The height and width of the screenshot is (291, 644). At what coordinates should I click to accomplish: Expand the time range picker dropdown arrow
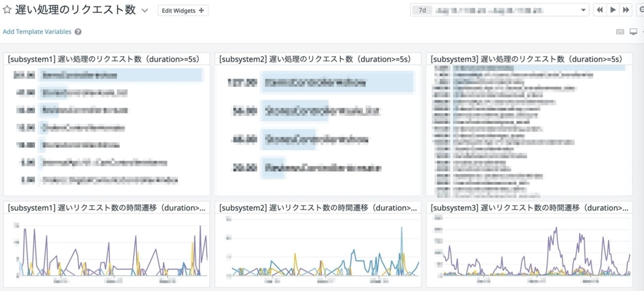pos(584,10)
